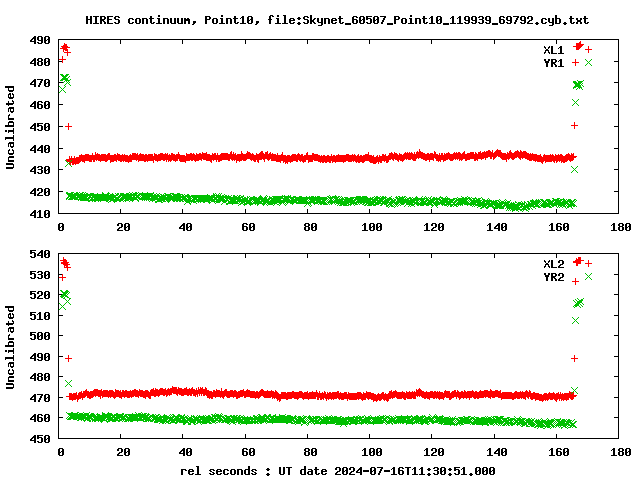Click the 460 y-axis tick label in top plot

click(x=40, y=105)
